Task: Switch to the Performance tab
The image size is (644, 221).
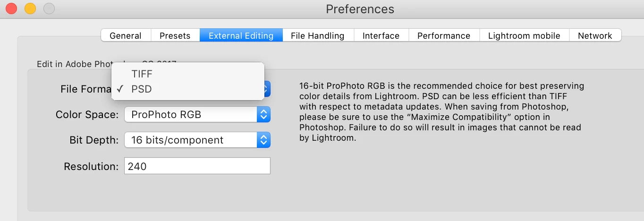Action: coord(444,35)
